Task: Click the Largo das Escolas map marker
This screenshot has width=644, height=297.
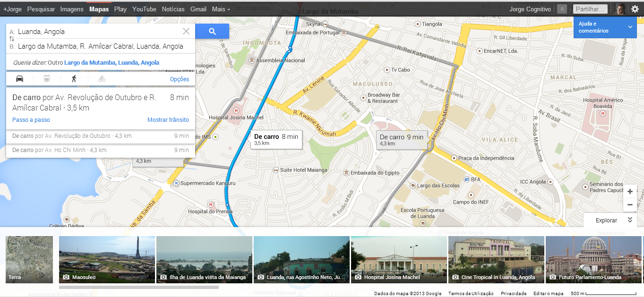Action: click(412, 186)
